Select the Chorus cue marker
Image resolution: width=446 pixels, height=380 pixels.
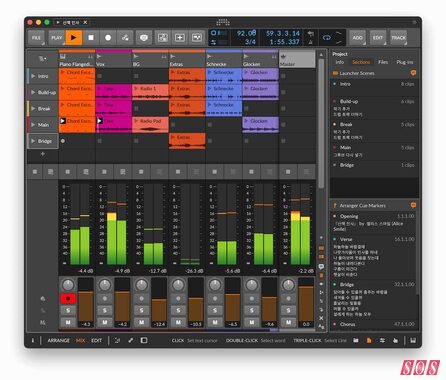[374, 324]
